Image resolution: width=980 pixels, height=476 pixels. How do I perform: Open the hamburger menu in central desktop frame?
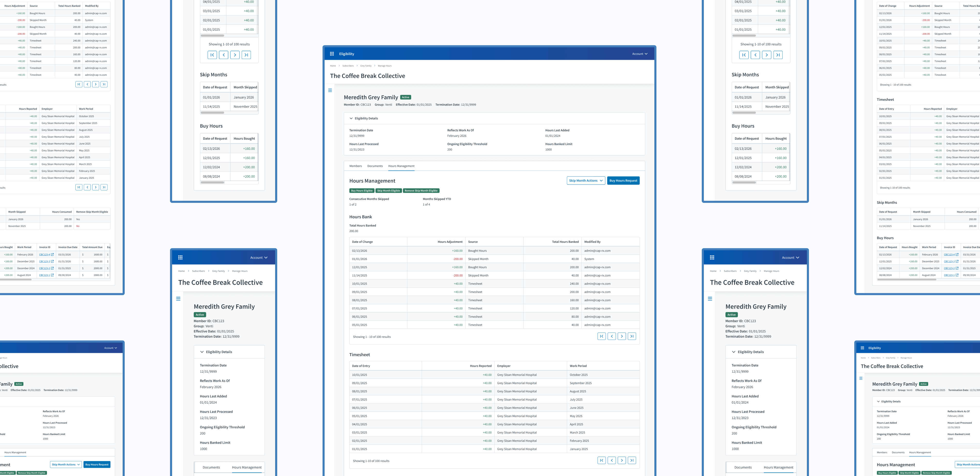click(330, 91)
